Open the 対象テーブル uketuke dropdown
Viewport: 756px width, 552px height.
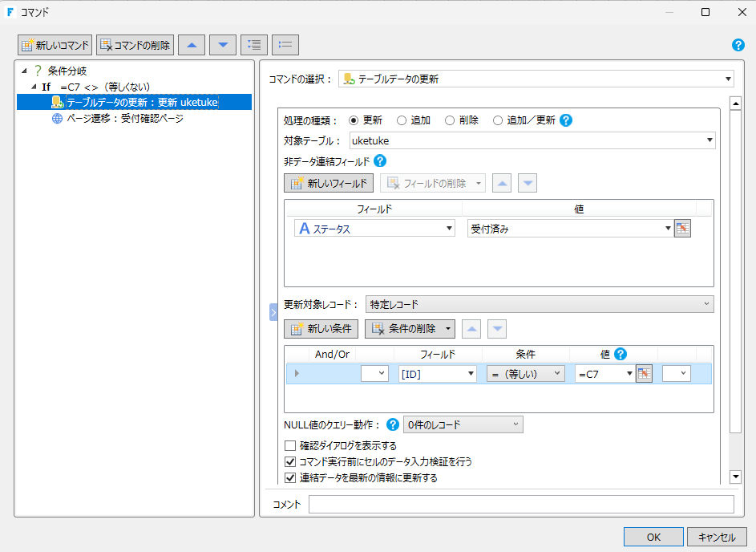[x=532, y=140]
